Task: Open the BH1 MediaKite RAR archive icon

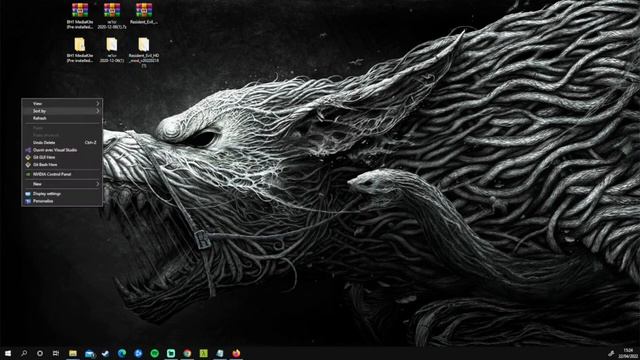Action: tap(80, 10)
